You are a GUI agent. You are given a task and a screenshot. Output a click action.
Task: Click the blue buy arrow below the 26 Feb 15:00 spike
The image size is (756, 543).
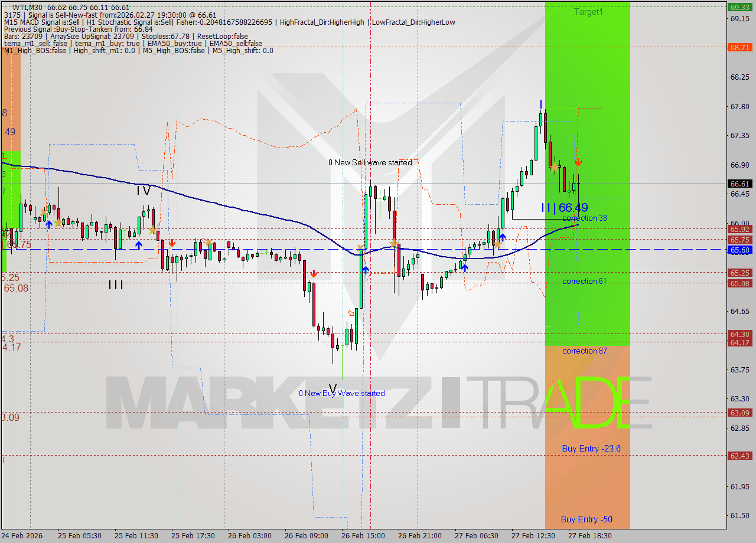[366, 269]
